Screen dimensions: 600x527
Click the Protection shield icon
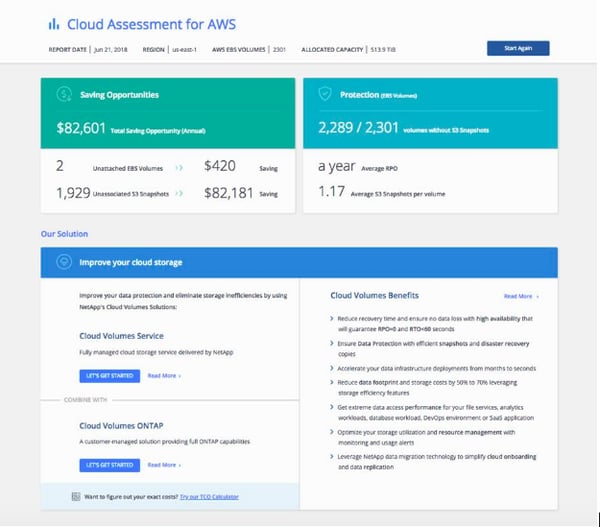tap(324, 94)
